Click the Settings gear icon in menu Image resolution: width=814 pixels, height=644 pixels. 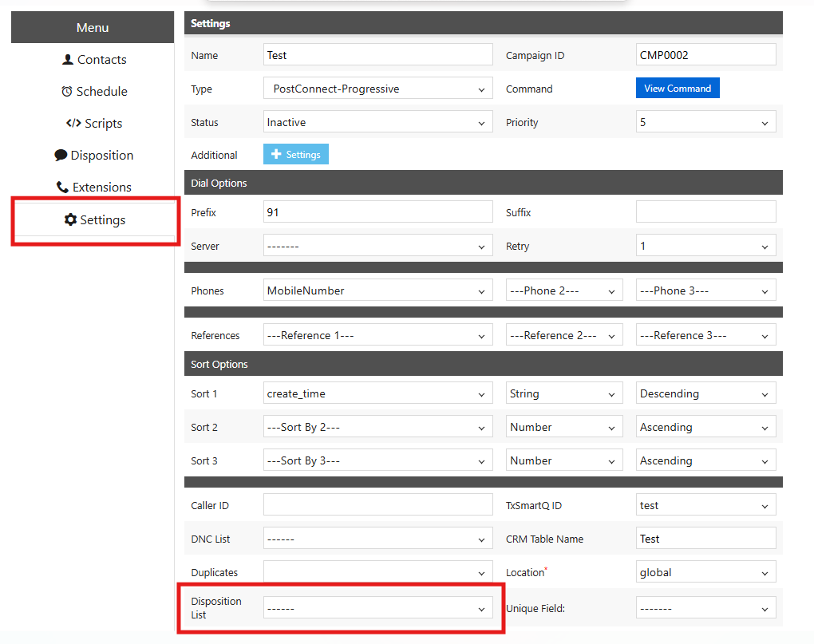pyautogui.click(x=70, y=220)
